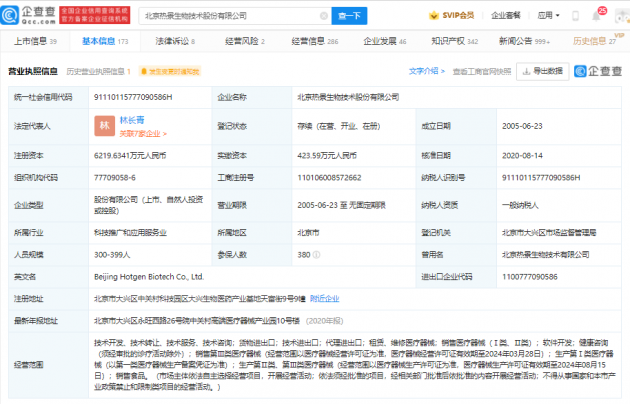Switch to the 企业发展 tab
Screen dimensions: 630x404
click(x=385, y=41)
